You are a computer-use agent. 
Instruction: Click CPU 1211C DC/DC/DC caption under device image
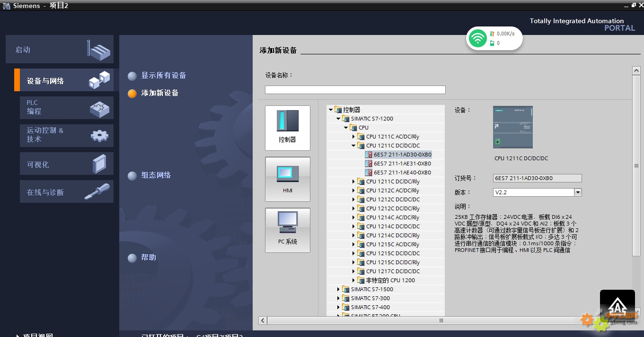pos(521,158)
